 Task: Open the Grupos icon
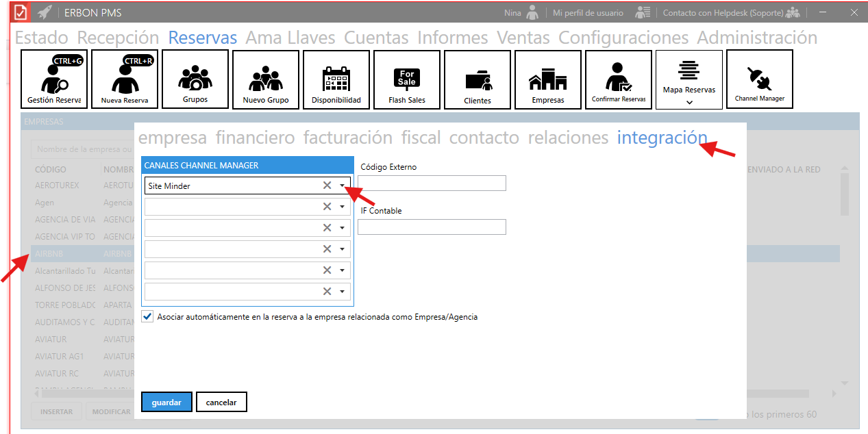(195, 79)
